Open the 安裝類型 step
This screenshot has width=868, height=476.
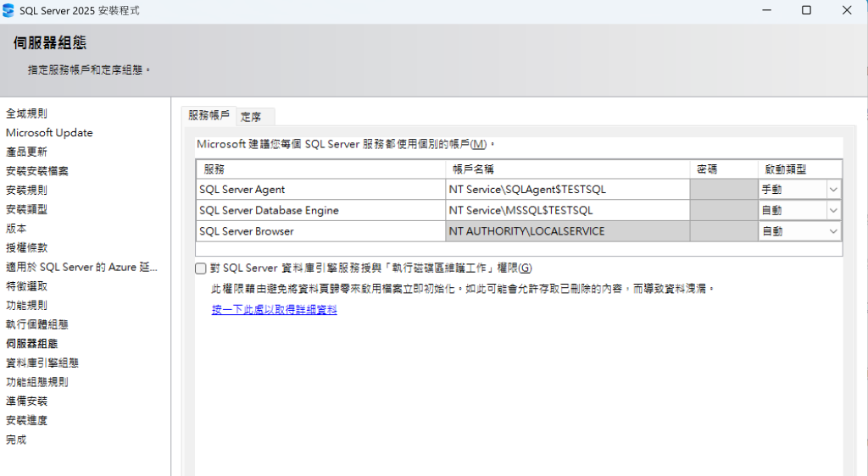26,209
